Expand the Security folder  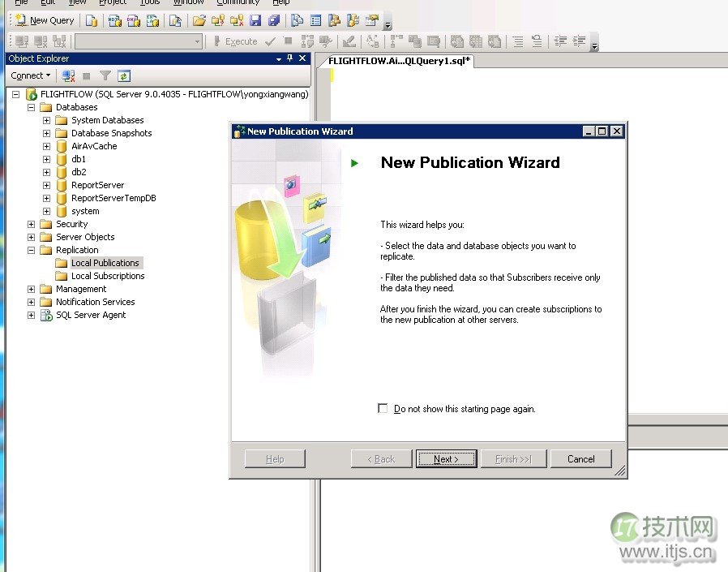31,225
